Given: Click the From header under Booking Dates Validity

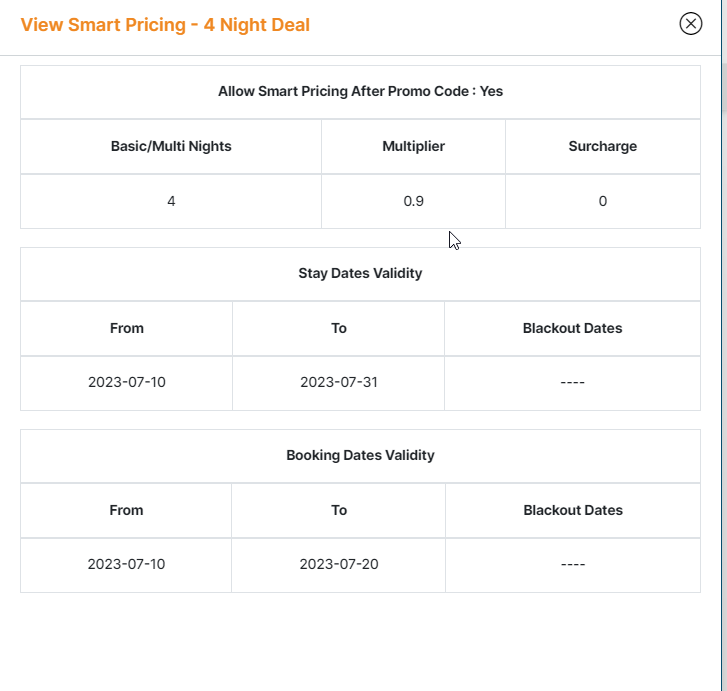Looking at the screenshot, I should pos(126,510).
